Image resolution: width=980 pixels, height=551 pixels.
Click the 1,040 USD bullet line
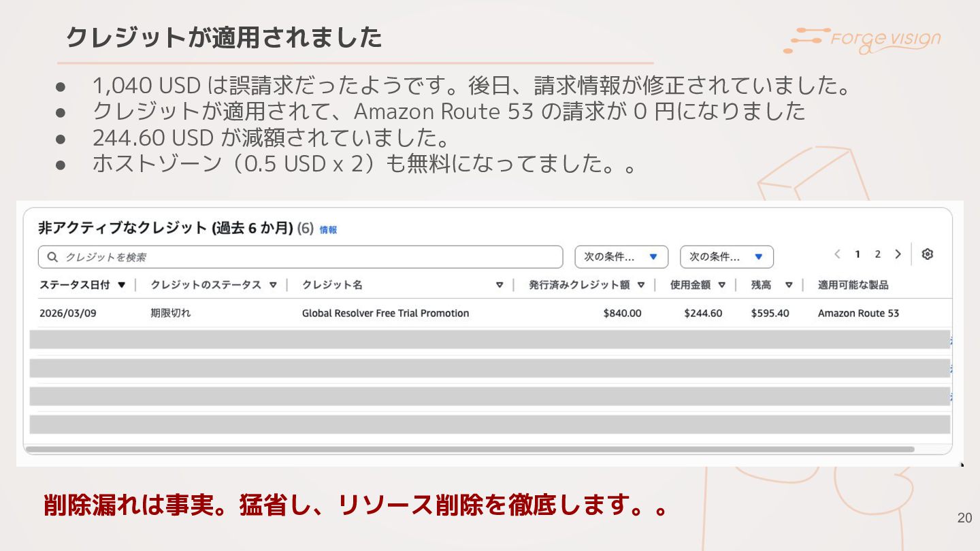click(472, 86)
